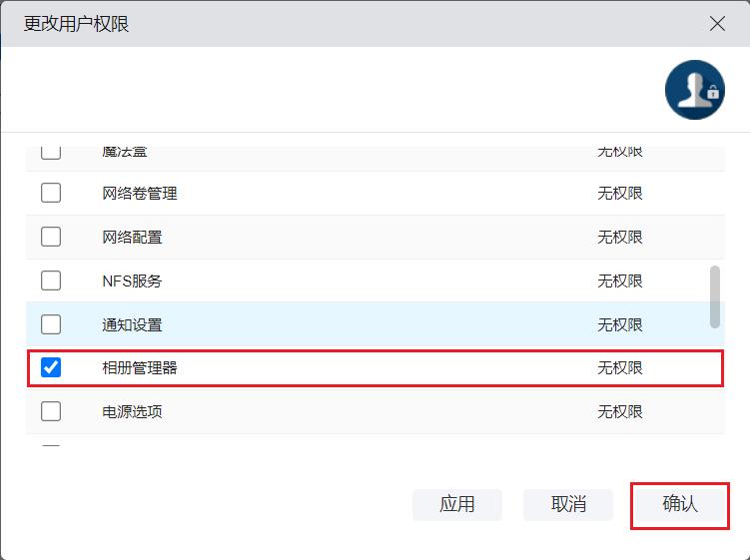Screen dimensions: 750x560
Task: Uncheck the 相册管理器 checkbox
Action: tap(51, 367)
